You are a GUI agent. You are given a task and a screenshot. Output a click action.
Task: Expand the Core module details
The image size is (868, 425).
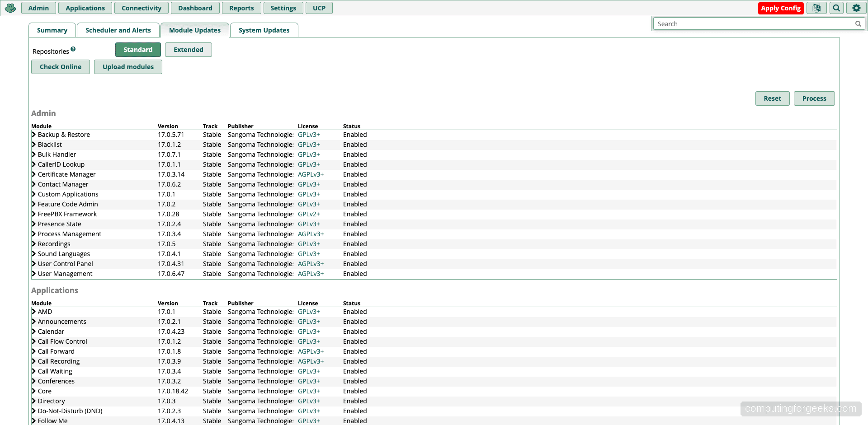(34, 391)
